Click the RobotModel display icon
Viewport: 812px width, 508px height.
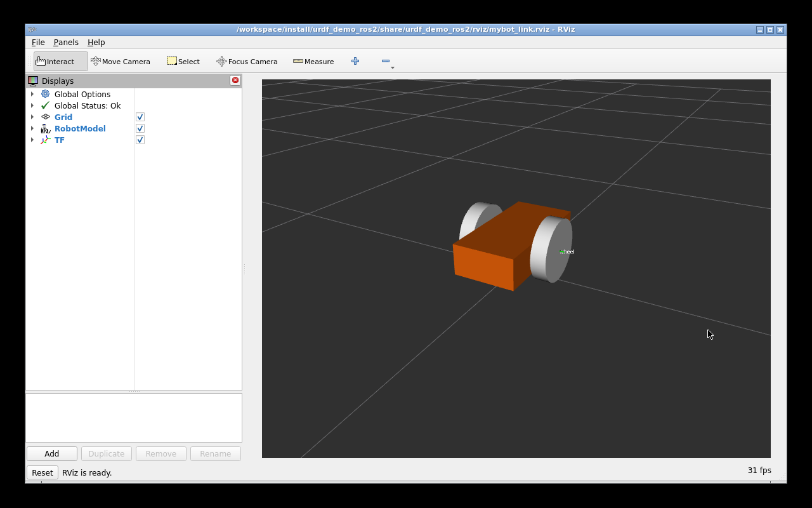(x=46, y=128)
